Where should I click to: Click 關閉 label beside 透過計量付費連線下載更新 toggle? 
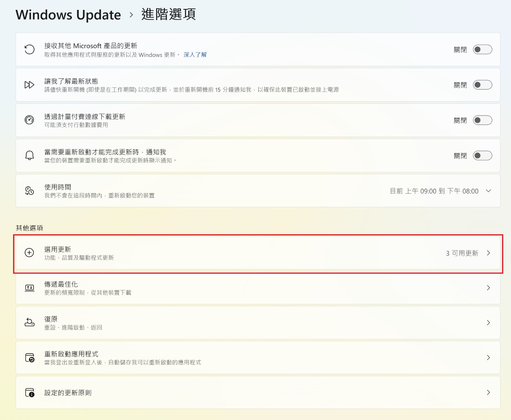click(x=460, y=120)
